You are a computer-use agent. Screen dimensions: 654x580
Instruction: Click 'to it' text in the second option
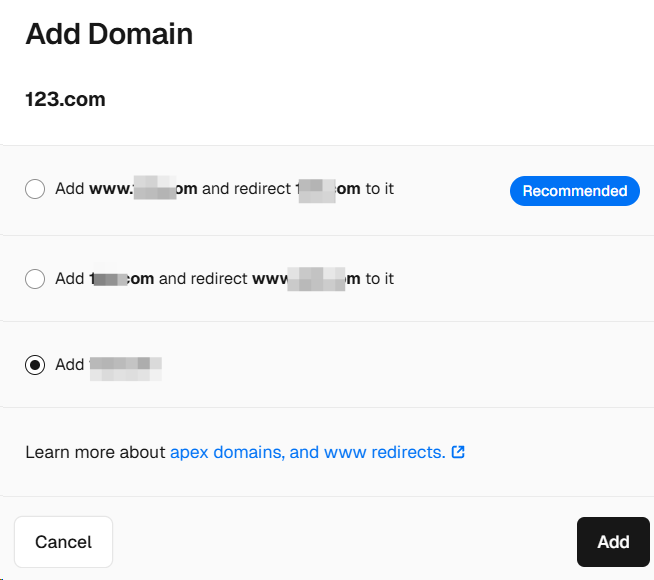pyautogui.click(x=380, y=279)
